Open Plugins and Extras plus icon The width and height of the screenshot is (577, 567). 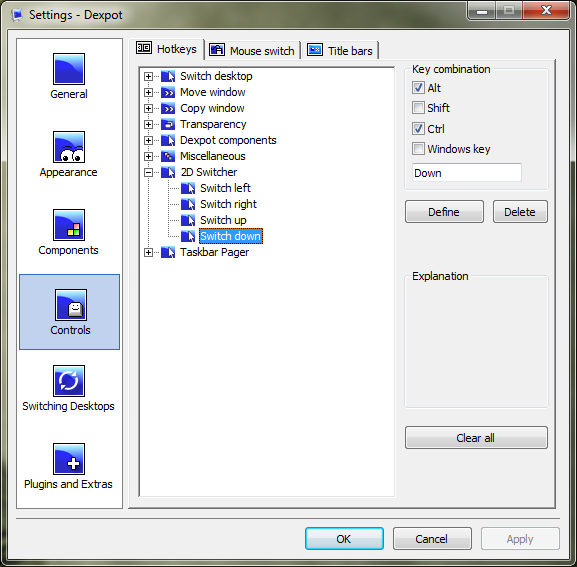tap(69, 459)
